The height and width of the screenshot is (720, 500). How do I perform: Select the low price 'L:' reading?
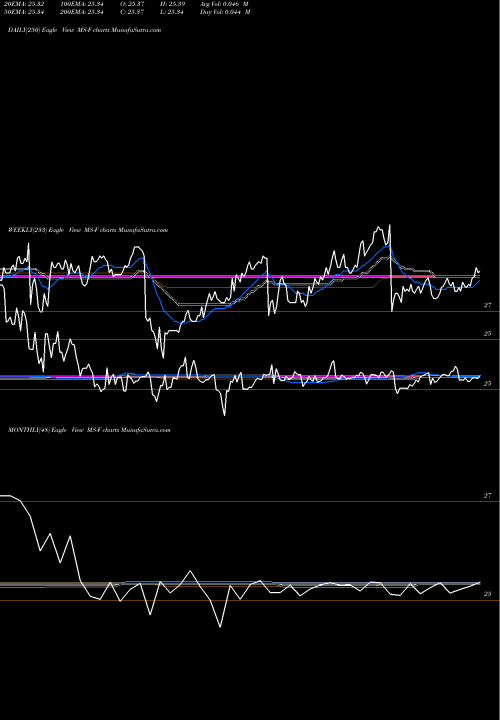(x=172, y=12)
